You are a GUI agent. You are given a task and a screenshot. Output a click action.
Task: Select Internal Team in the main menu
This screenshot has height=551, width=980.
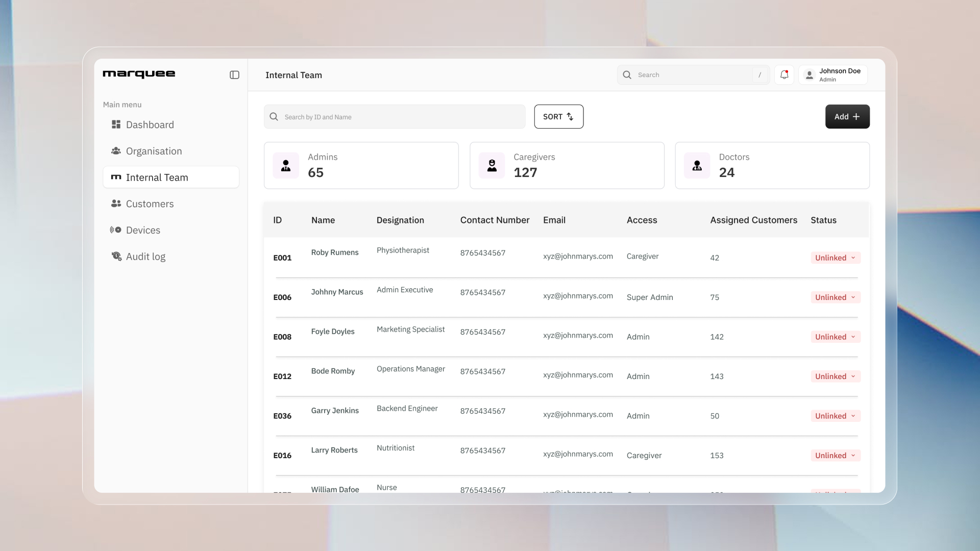(x=171, y=177)
